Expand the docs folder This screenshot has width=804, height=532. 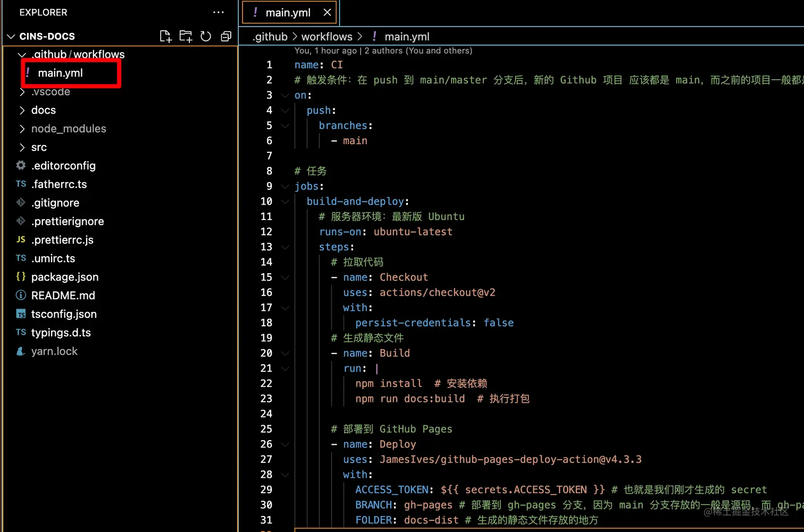pyautogui.click(x=22, y=110)
